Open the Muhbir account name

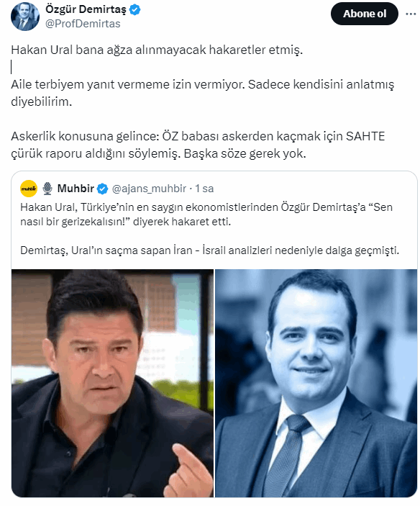click(x=76, y=189)
